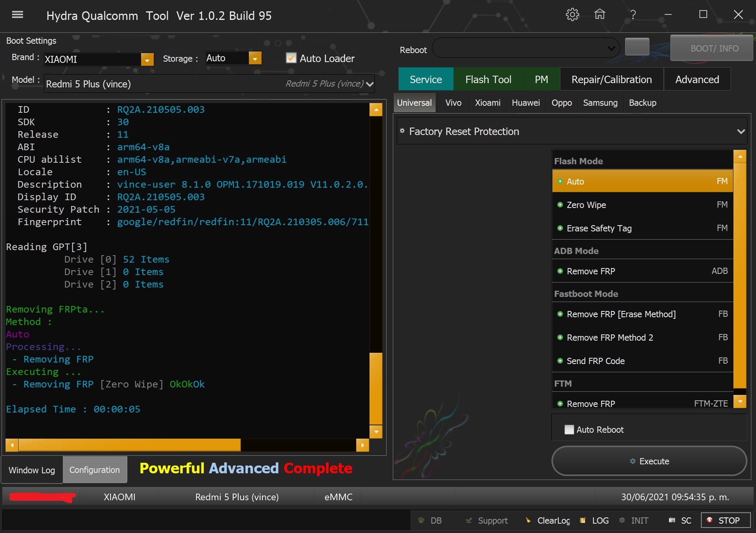Screen dimensions: 756x533
Task: Select the Xioami sub-tab
Action: 487,103
